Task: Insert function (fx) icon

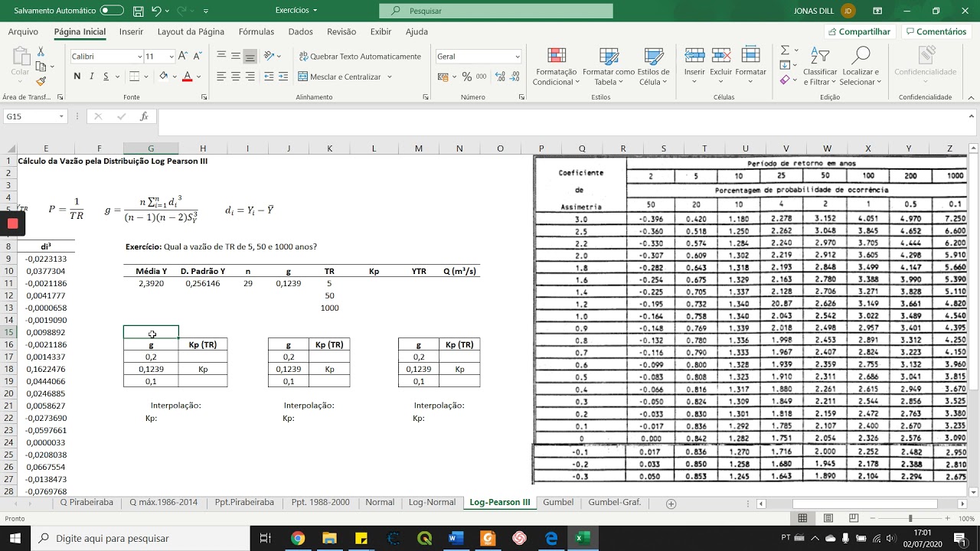Action: (144, 116)
